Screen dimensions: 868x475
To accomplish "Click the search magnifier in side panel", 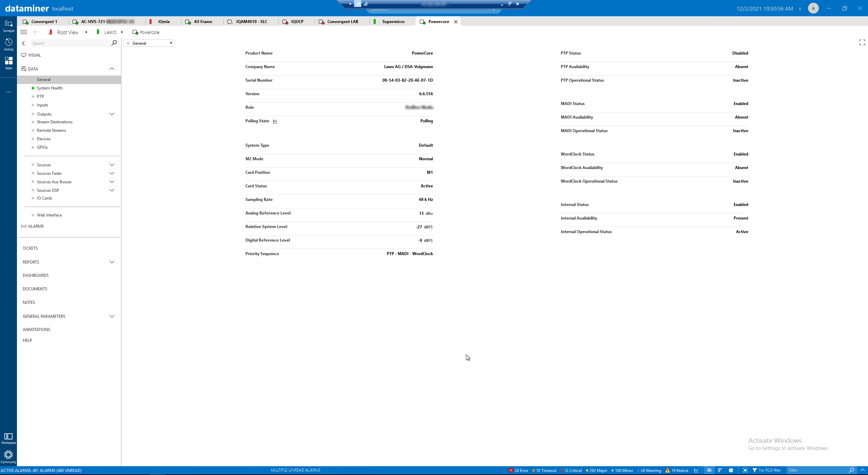I will tap(114, 43).
